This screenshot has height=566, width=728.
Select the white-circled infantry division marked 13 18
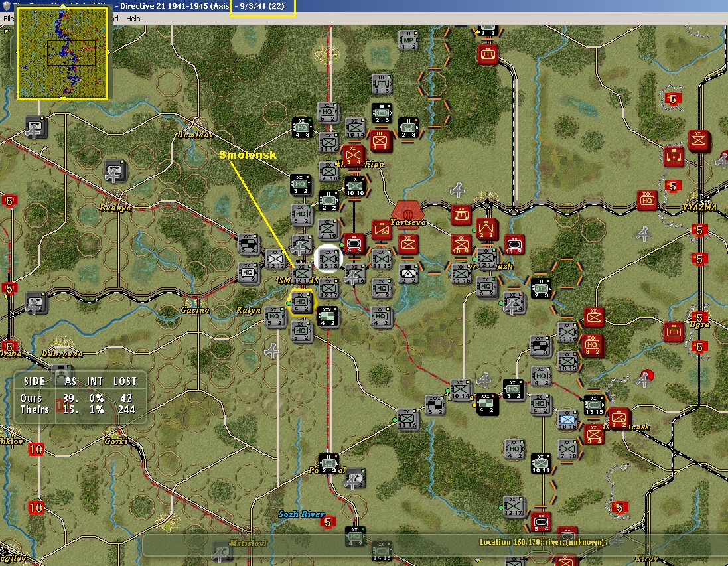coord(328,259)
